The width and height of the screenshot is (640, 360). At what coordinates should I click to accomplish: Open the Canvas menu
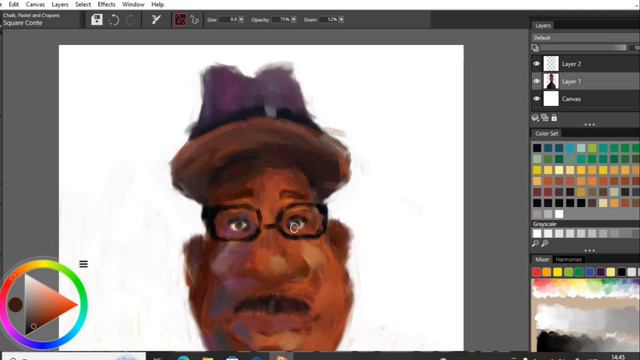click(x=35, y=4)
